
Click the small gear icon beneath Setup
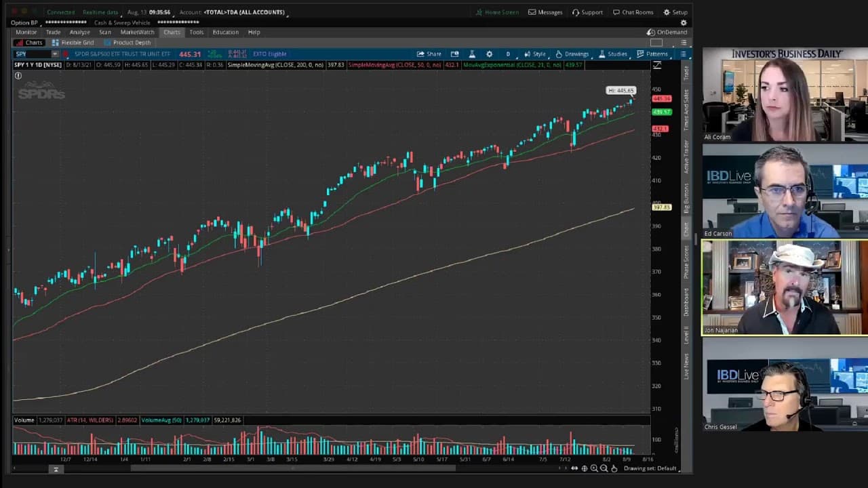684,22
